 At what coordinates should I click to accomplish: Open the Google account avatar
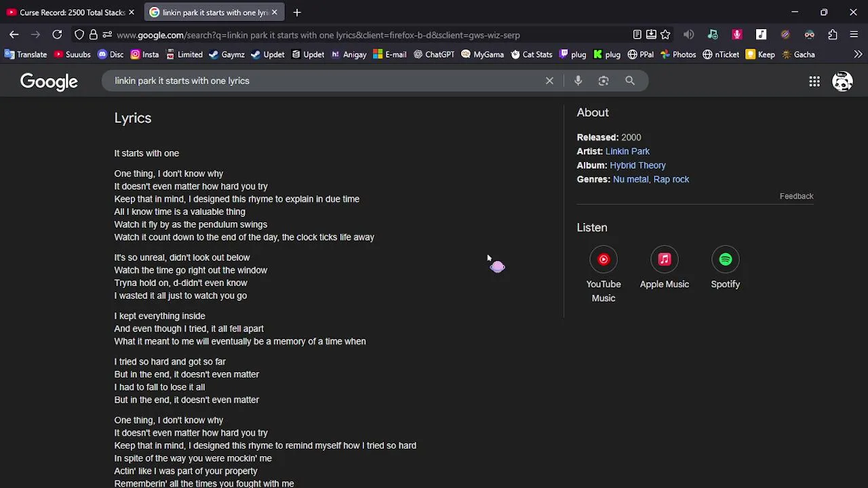click(842, 81)
